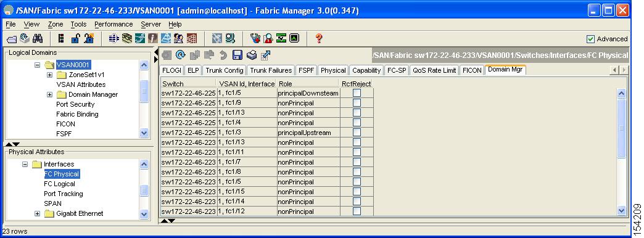Collapse the Interfaces tree node
Viewport: 644px width, 238px height.
coord(25,164)
